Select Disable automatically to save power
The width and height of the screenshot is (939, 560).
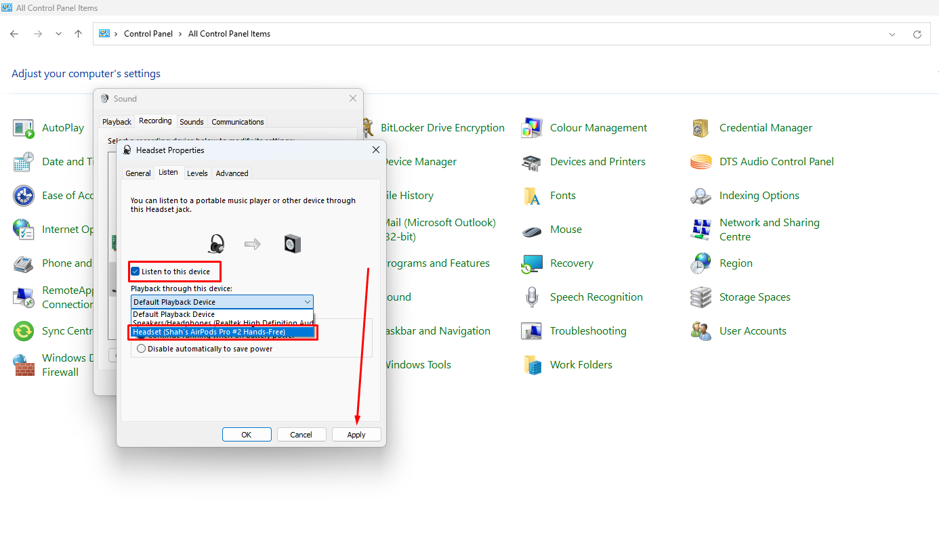pyautogui.click(x=141, y=349)
